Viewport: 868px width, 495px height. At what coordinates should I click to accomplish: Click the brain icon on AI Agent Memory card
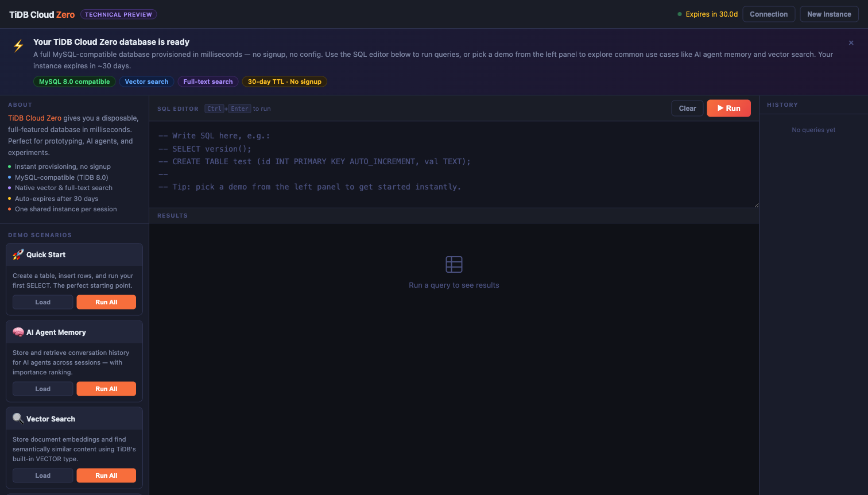(x=18, y=331)
